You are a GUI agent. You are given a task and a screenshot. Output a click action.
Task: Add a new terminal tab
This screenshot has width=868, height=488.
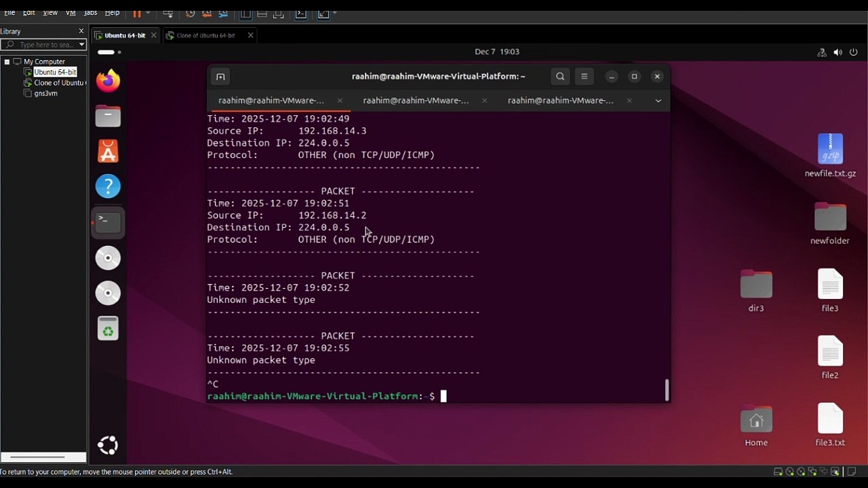click(220, 77)
